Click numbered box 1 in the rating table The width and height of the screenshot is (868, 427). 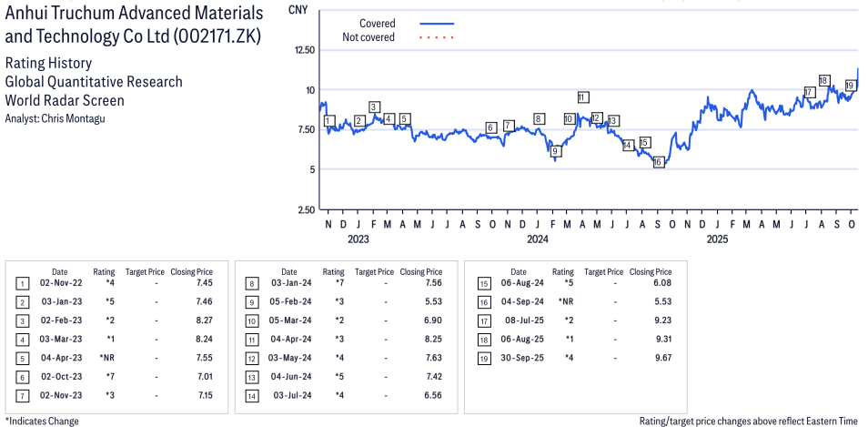pyautogui.click(x=21, y=283)
